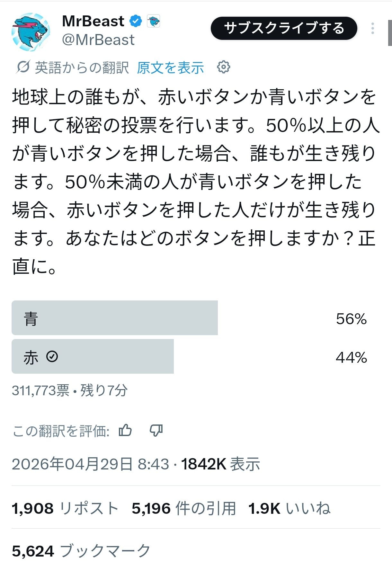Click the 原文を表示 link

click(170, 67)
